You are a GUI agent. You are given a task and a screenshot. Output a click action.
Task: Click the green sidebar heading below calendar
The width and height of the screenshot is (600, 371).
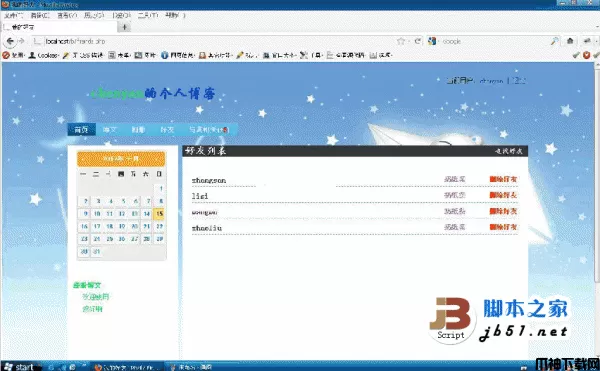point(87,285)
